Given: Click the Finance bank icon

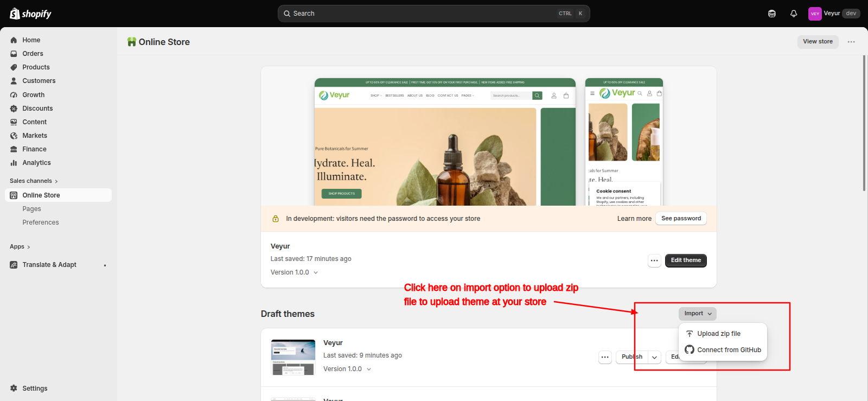Looking at the screenshot, I should (x=14, y=149).
